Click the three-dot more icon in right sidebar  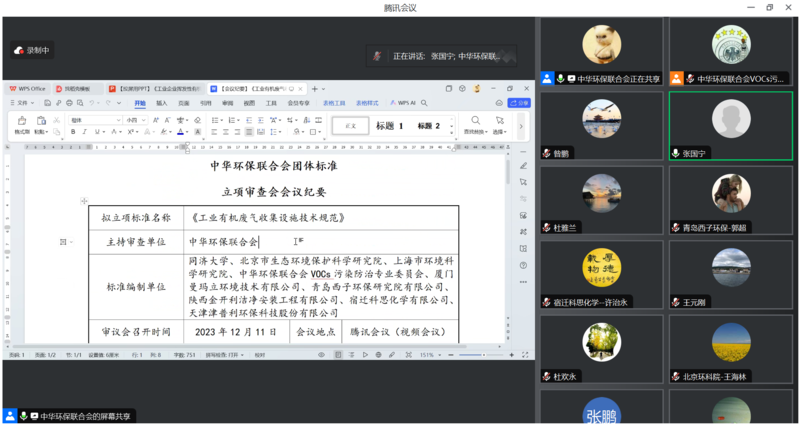(523, 282)
